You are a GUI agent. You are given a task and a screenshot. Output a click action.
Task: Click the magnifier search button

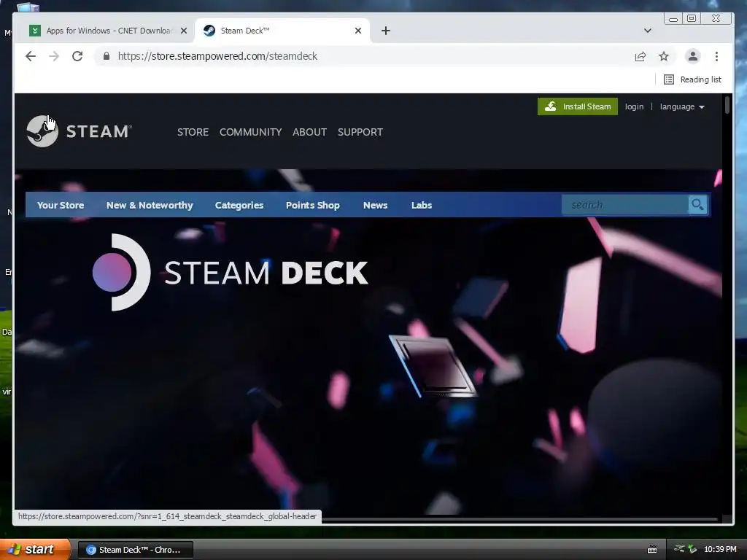[x=698, y=205]
